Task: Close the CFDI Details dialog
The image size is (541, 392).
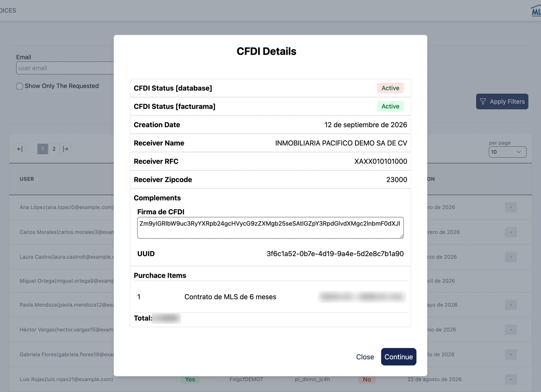Action: pyautogui.click(x=365, y=357)
